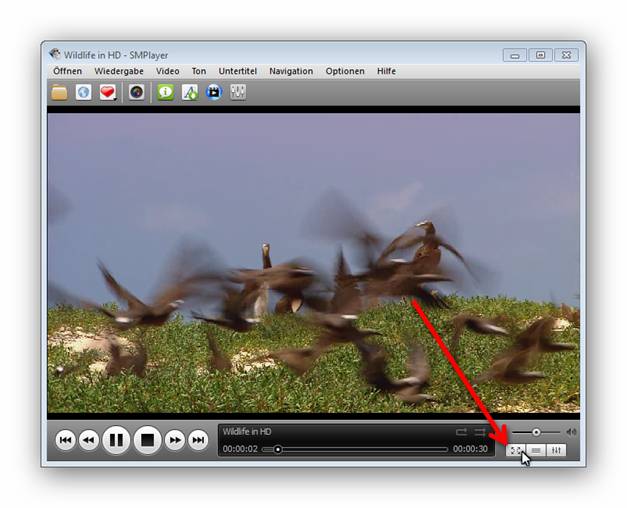Open favorites with the red heart icon
Image resolution: width=627 pixels, height=508 pixels.
coord(108,92)
